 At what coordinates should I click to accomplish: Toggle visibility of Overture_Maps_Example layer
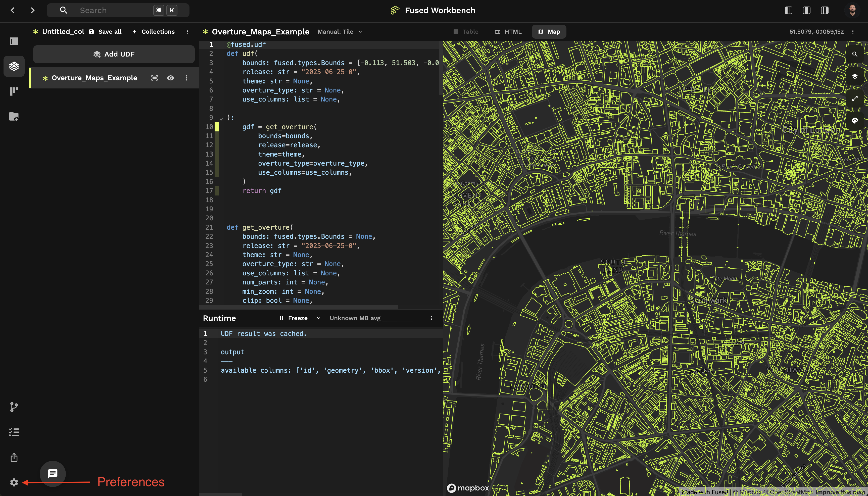click(x=171, y=78)
